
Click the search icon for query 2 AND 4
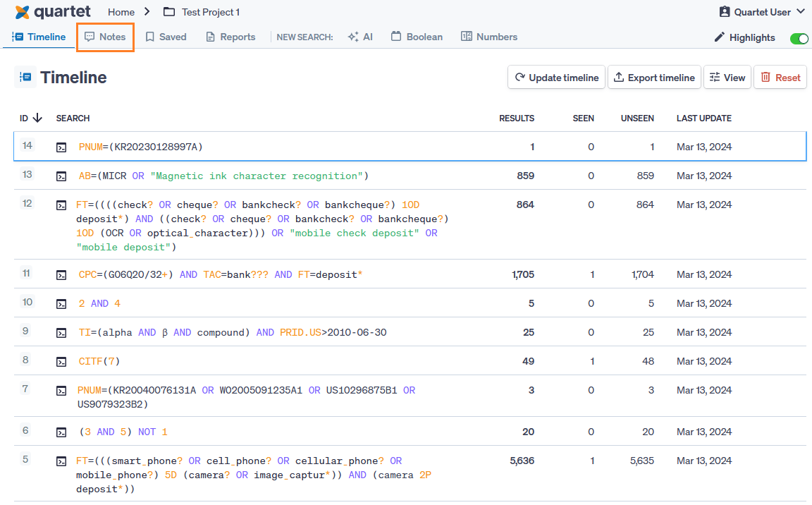[x=62, y=304]
